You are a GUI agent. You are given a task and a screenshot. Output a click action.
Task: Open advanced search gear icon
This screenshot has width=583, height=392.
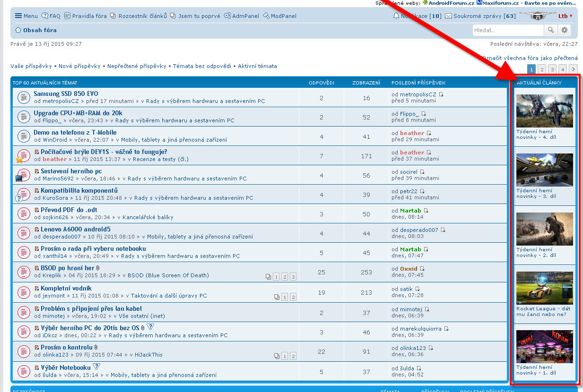564,30
